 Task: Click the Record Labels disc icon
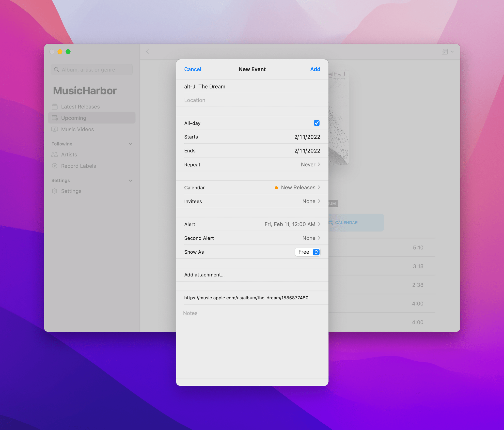click(x=55, y=166)
